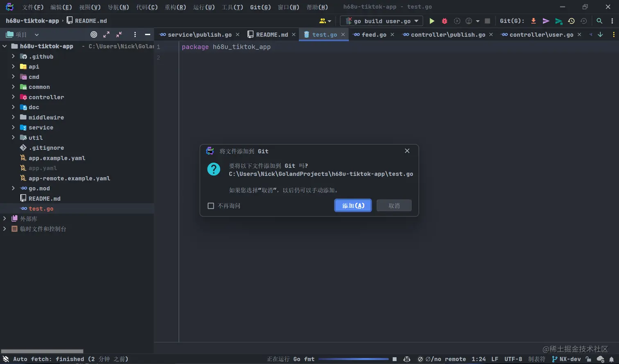
Task: Expand the controller folder
Action: coord(13,97)
